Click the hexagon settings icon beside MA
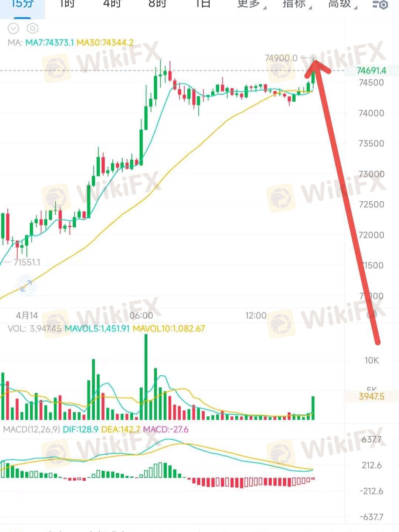399x532 pixels. point(33,28)
